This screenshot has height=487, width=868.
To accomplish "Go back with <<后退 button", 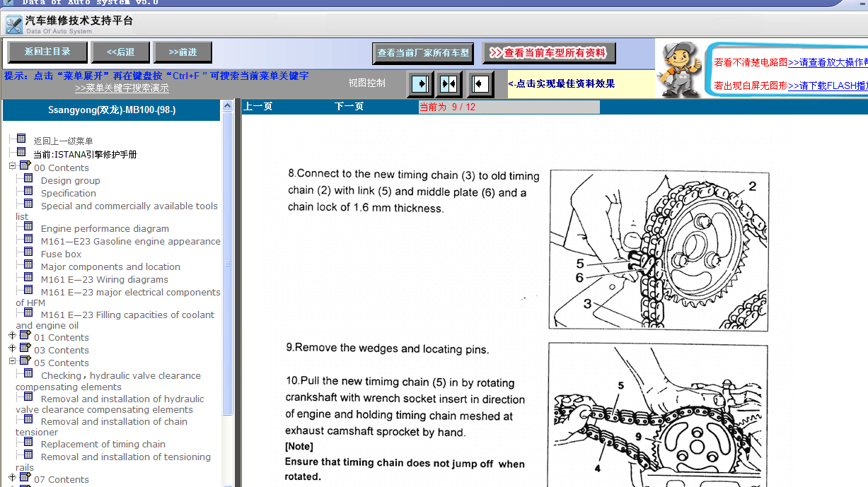I will pyautogui.click(x=121, y=52).
